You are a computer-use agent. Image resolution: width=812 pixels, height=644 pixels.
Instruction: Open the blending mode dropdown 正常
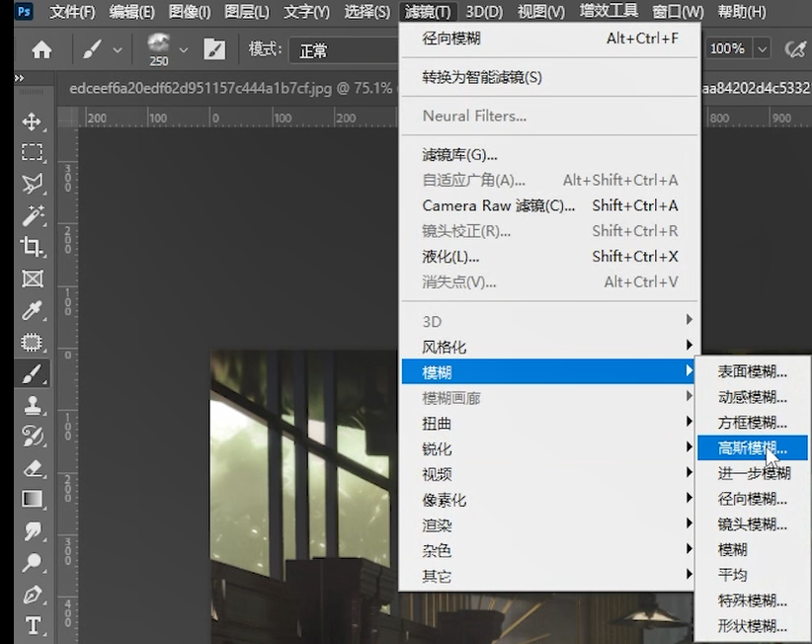pyautogui.click(x=344, y=50)
